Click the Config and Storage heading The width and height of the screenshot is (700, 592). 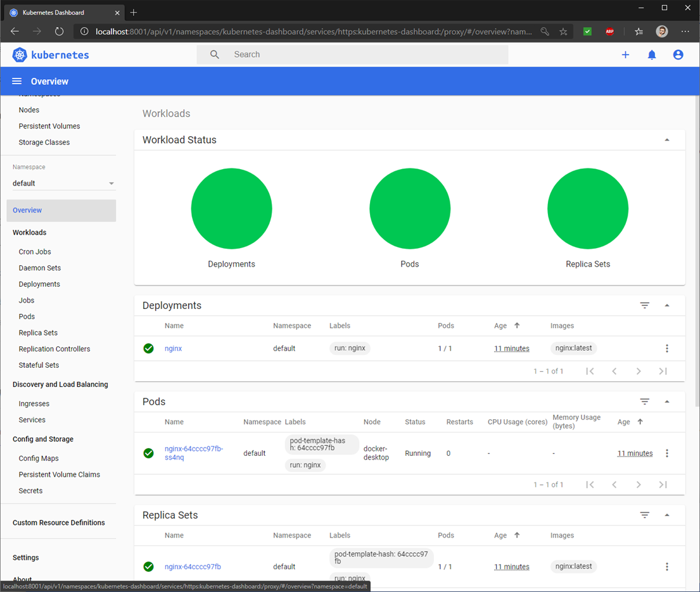(43, 439)
